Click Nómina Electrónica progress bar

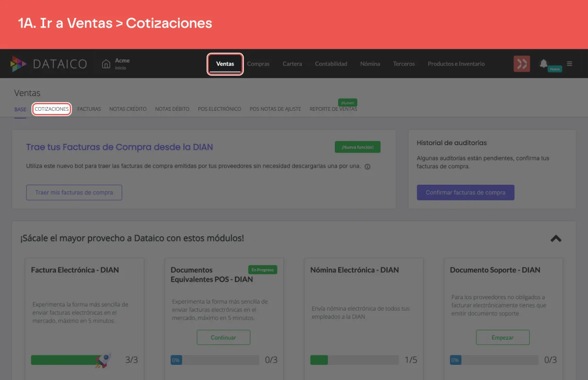tap(354, 360)
